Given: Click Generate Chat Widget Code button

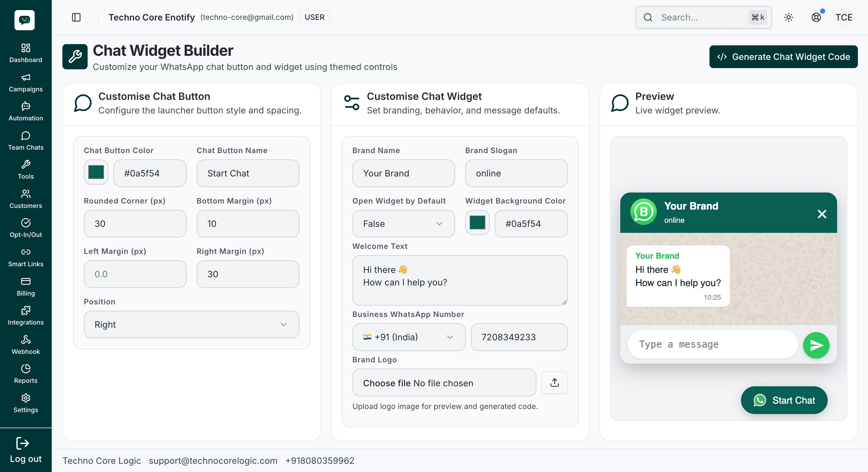Looking at the screenshot, I should 784,57.
